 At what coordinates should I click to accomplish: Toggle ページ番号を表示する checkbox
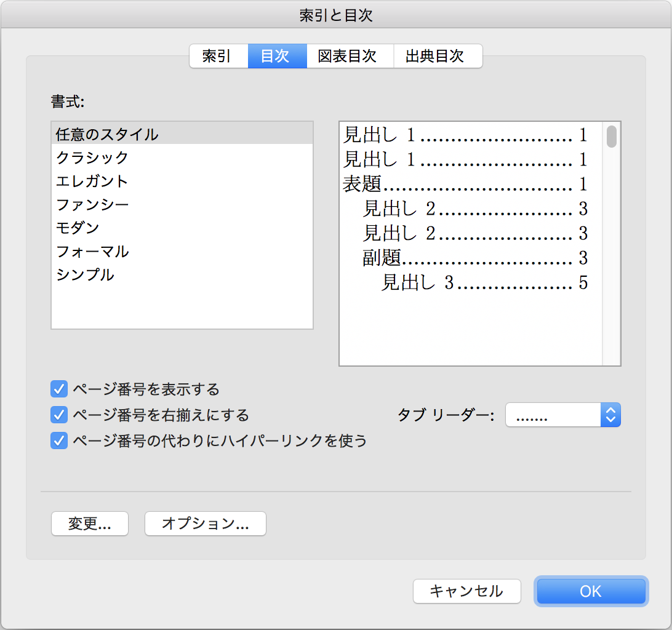coord(59,389)
